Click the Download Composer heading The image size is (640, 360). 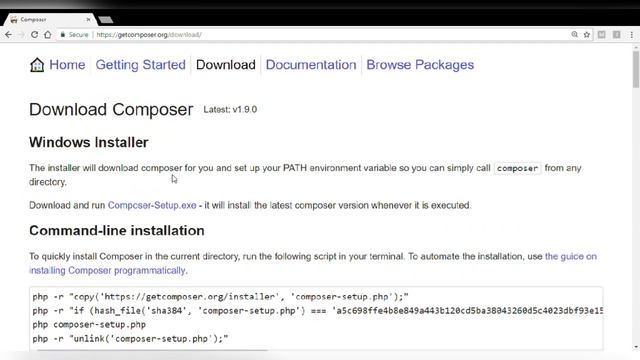(111, 109)
